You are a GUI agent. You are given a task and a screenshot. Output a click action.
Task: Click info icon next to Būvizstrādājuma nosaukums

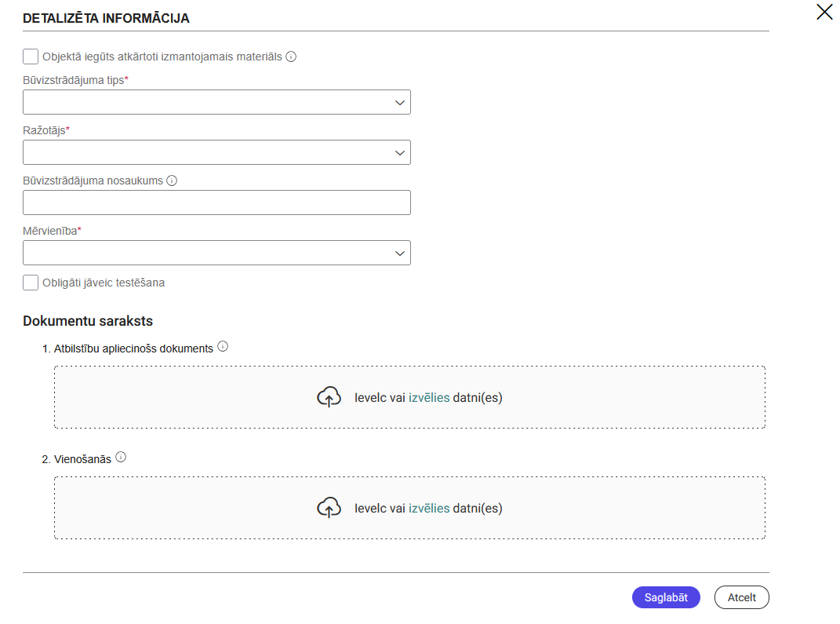point(172,181)
